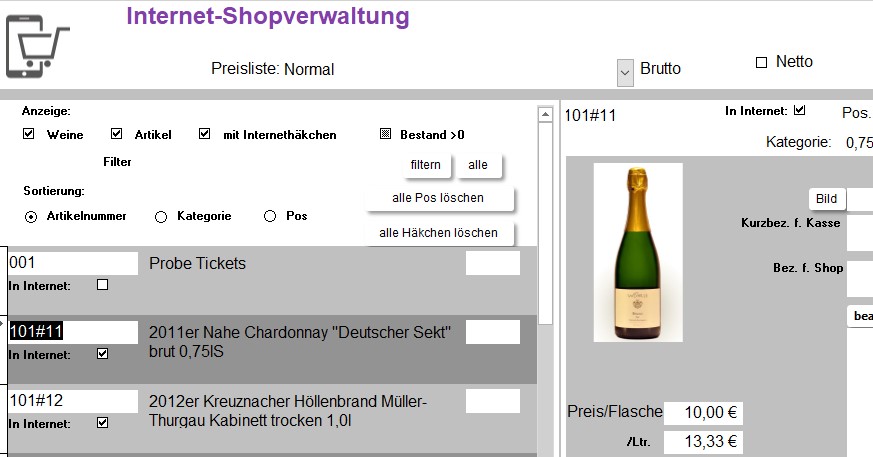Screen dimensions: 873x457
Task: Click the Bild button
Action: pyautogui.click(x=826, y=199)
